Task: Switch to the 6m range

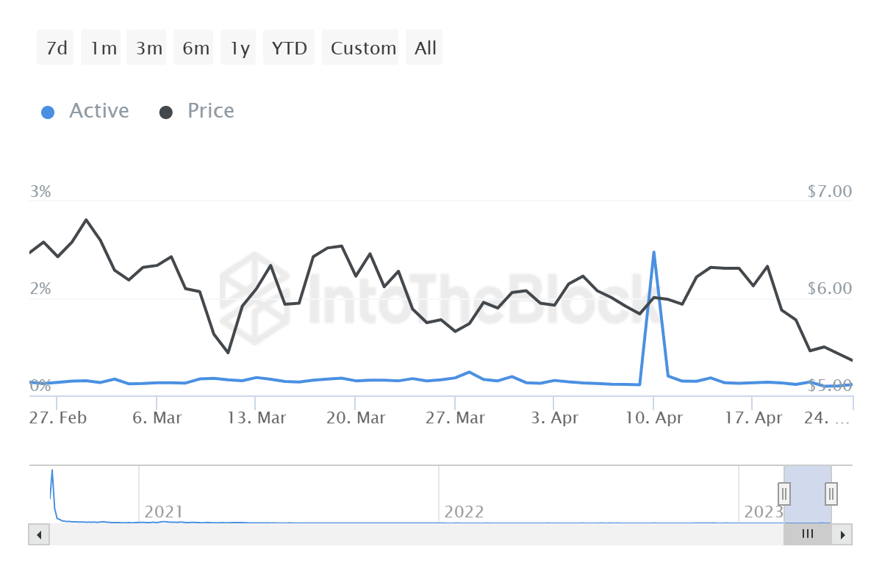Action: 195,48
